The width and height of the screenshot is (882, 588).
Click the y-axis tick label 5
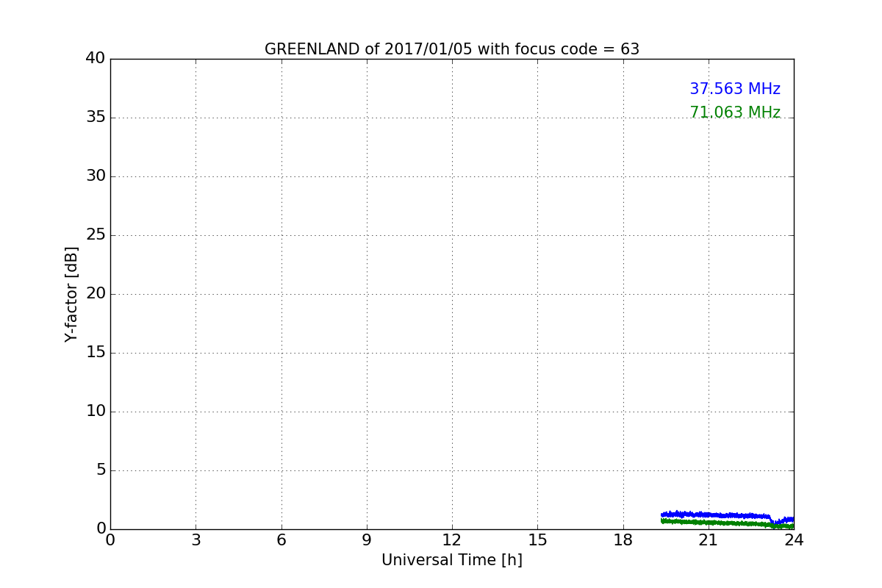[101, 470]
